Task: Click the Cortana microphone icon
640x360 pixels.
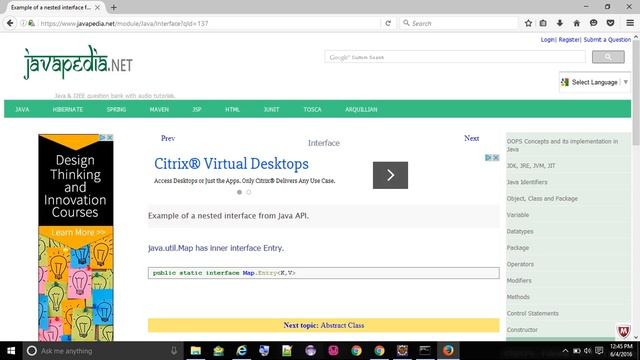Action: click(x=174, y=351)
